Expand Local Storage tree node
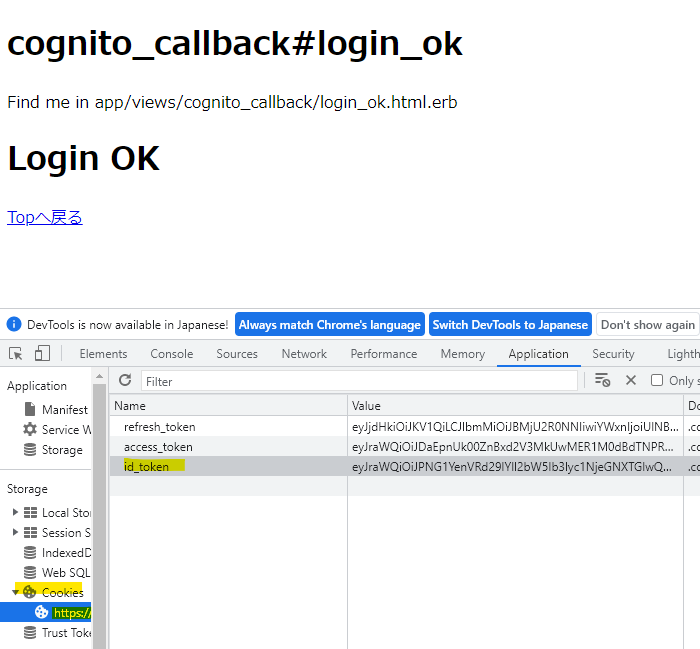This screenshot has width=700, height=649. tap(15, 512)
